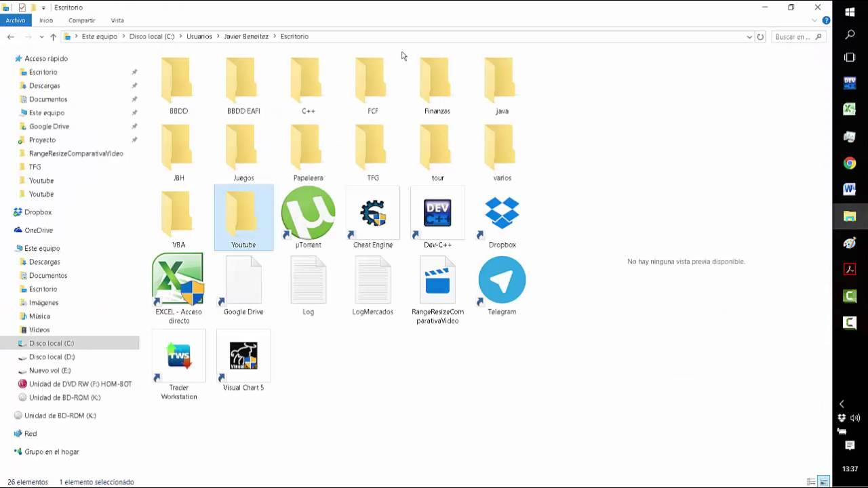The image size is (868, 488).
Task: Click Disco local (C:) in the breadcrumb
Action: click(x=152, y=37)
